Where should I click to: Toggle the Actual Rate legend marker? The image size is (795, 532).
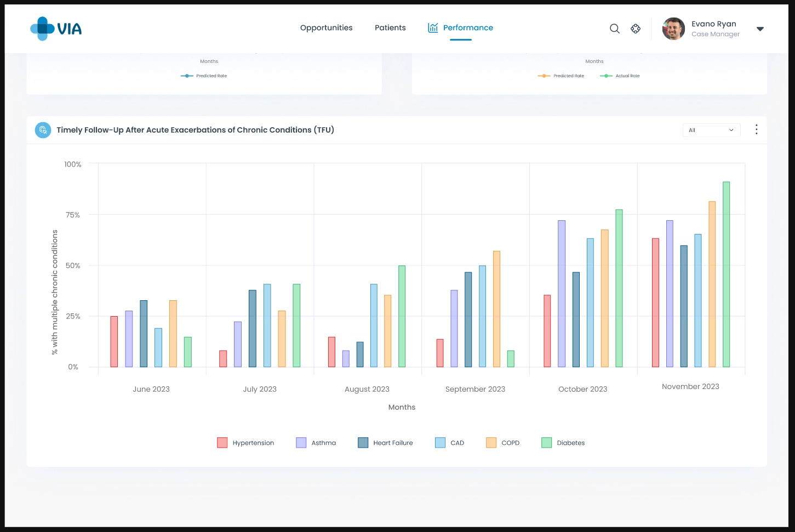pyautogui.click(x=606, y=76)
